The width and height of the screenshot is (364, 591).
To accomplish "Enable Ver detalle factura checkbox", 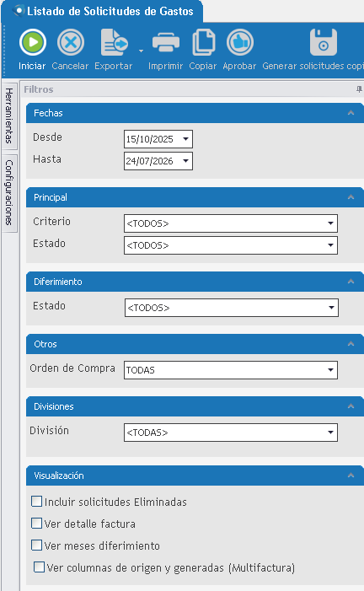I will pyautogui.click(x=36, y=524).
